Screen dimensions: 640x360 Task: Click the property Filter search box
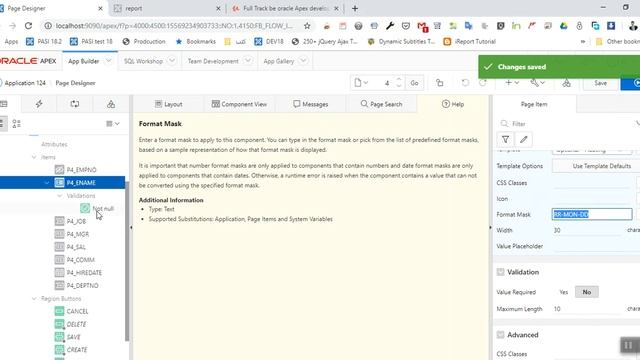pos(567,123)
